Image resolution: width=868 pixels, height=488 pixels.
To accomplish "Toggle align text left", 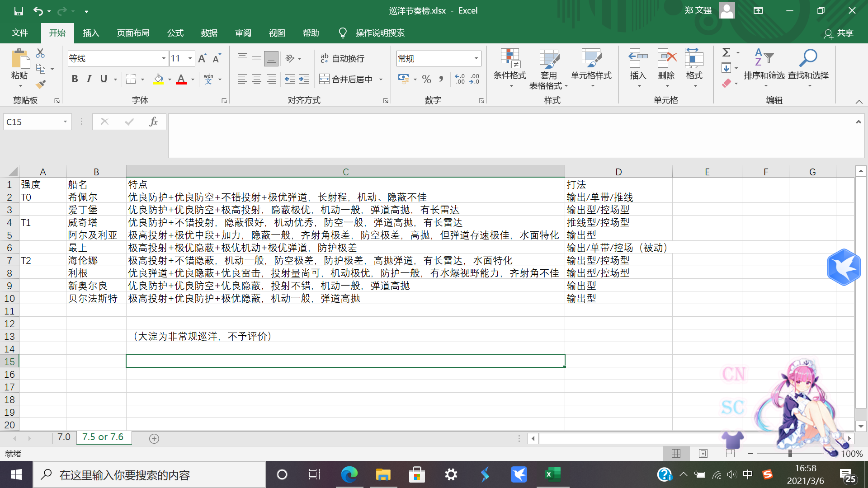I will tap(242, 79).
